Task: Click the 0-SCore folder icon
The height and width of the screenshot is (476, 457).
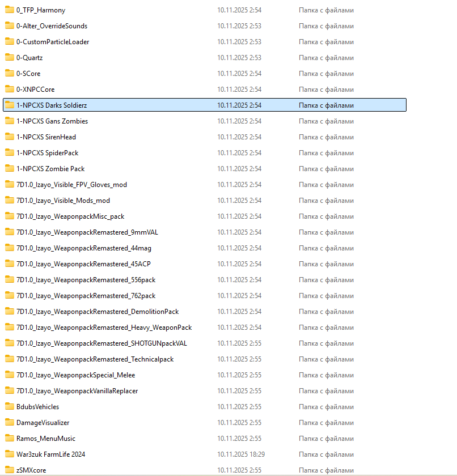Action: tap(9, 74)
